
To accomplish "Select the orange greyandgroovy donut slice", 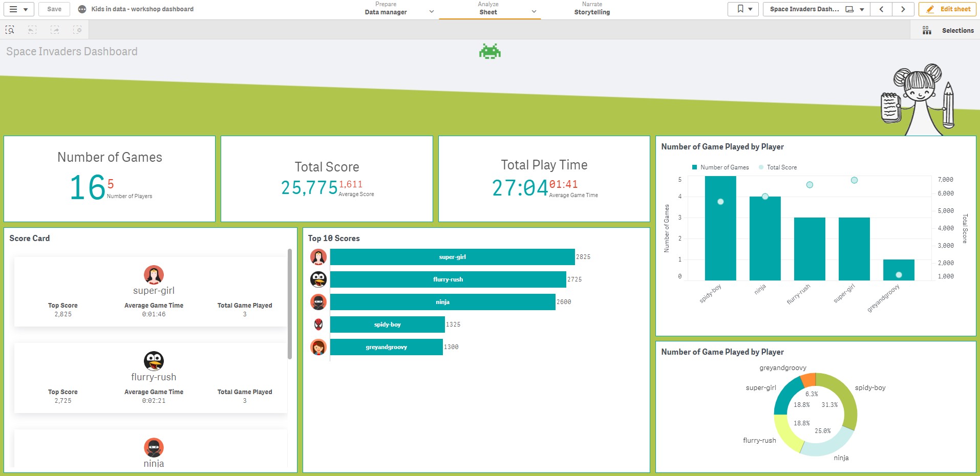I will tap(808, 380).
